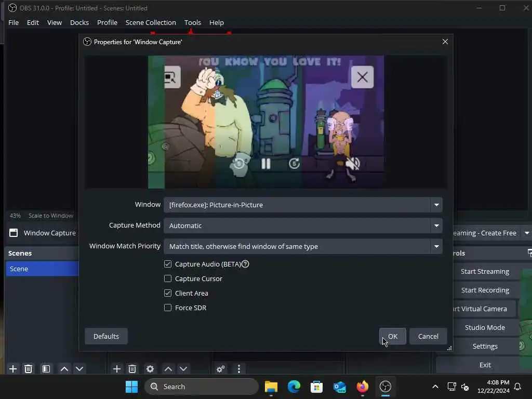The width and height of the screenshot is (532, 399).
Task: Launch Microsoft Edge from taskbar
Action: (x=294, y=387)
